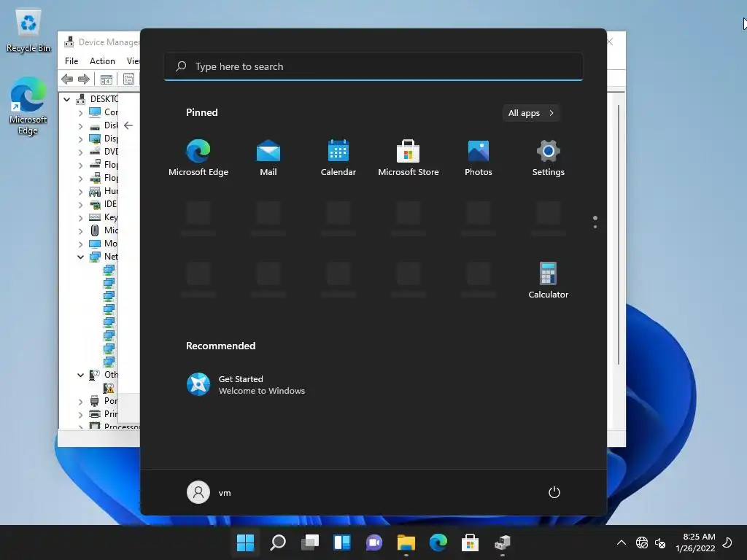The image size is (747, 560).
Task: Click the Start menu pinned page dots
Action: [x=595, y=222]
